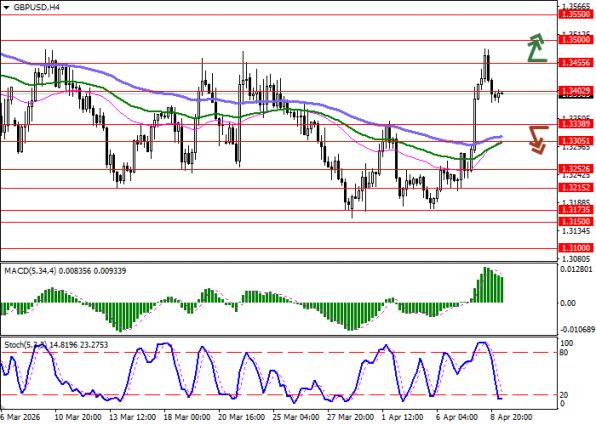Select the 1.35500 price level label

point(576,14)
